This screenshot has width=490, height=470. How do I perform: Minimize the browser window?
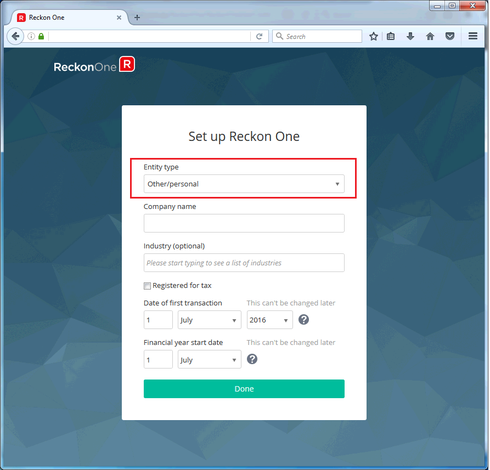(437, 6)
